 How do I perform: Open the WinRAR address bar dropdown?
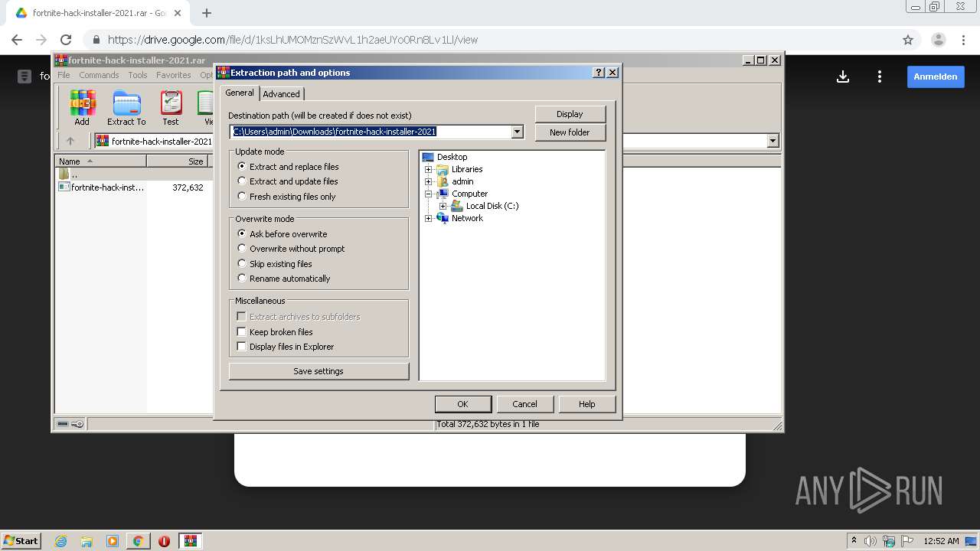(773, 141)
